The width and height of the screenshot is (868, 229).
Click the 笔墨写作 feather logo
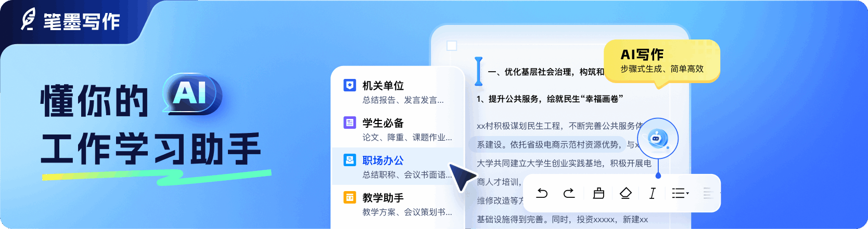pyautogui.click(x=28, y=20)
